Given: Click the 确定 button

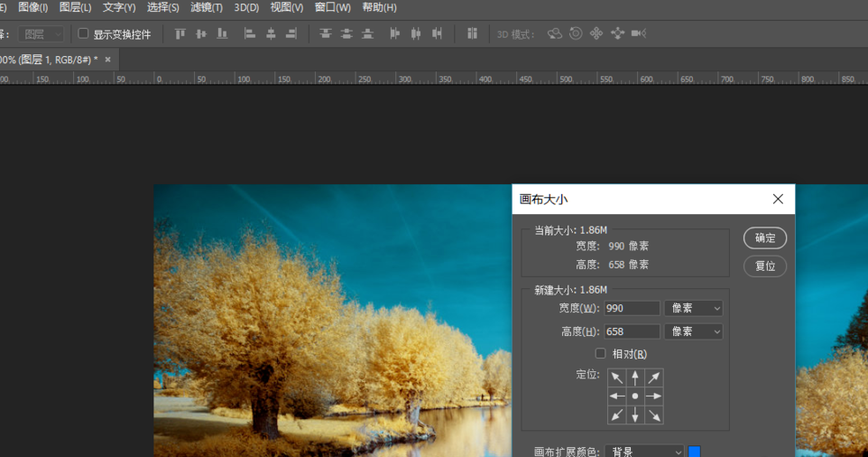Looking at the screenshot, I should click(x=765, y=238).
